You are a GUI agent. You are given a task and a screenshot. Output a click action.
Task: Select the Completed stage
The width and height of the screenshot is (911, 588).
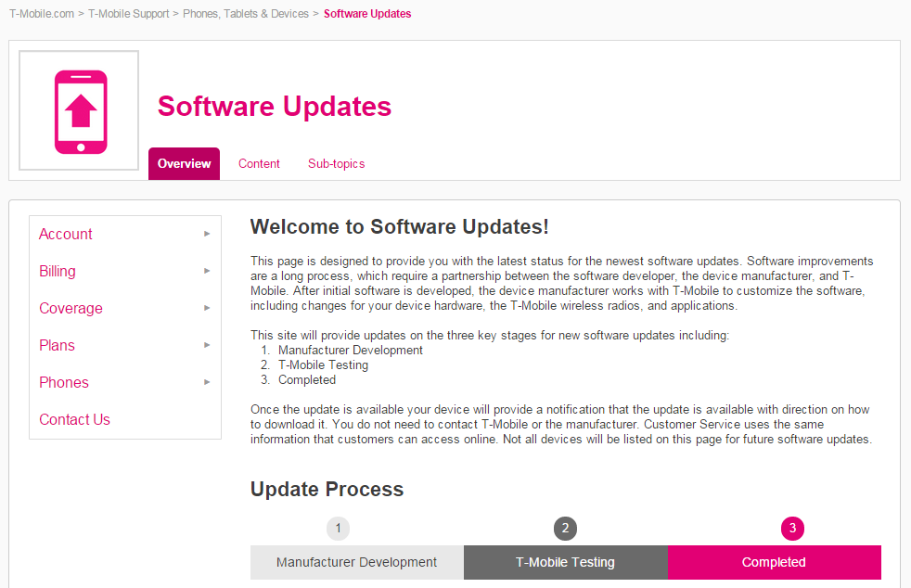click(775, 562)
